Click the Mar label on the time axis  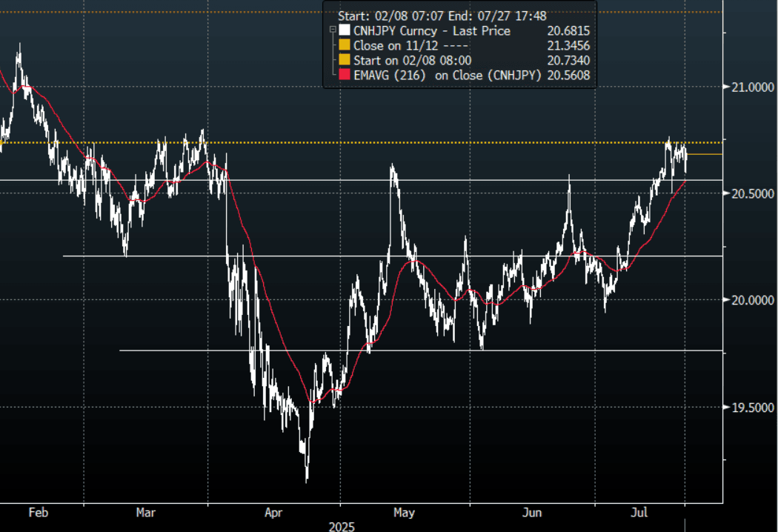click(x=145, y=513)
